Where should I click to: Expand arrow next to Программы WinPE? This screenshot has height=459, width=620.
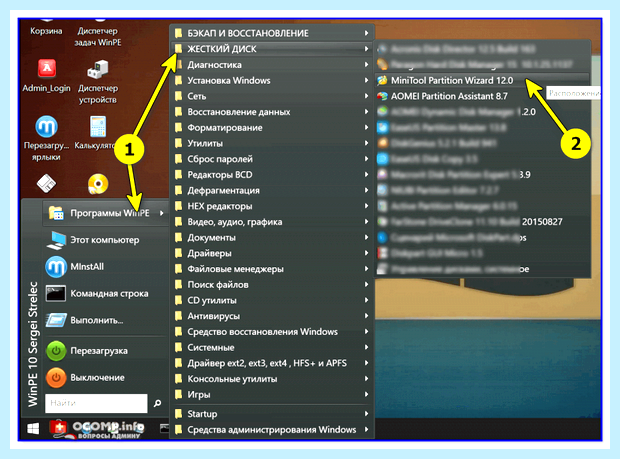pyautogui.click(x=162, y=213)
